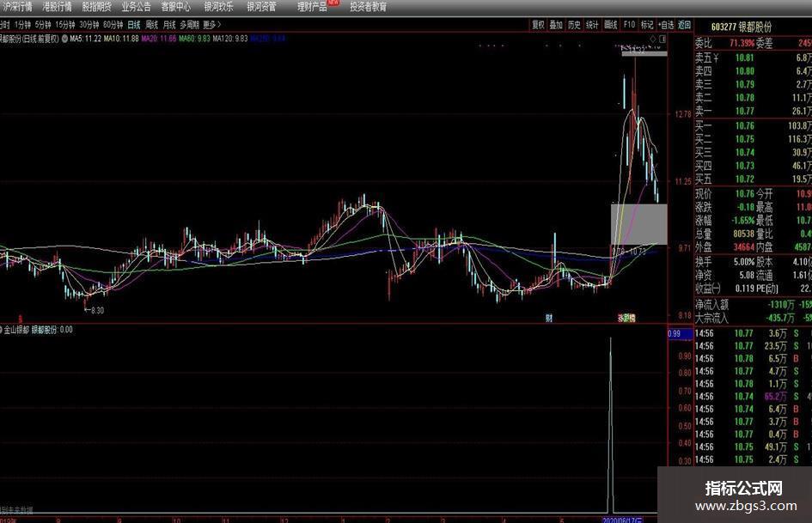Click the blue 0.99 indicator scale box
Image resolution: width=812 pixels, height=523 pixels.
680,333
